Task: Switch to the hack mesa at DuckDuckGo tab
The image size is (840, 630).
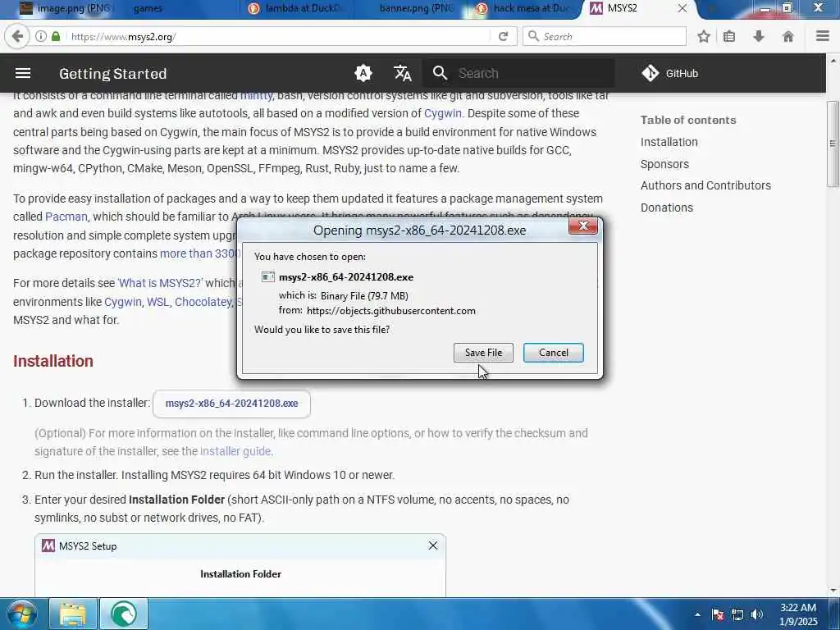Action: click(525, 8)
